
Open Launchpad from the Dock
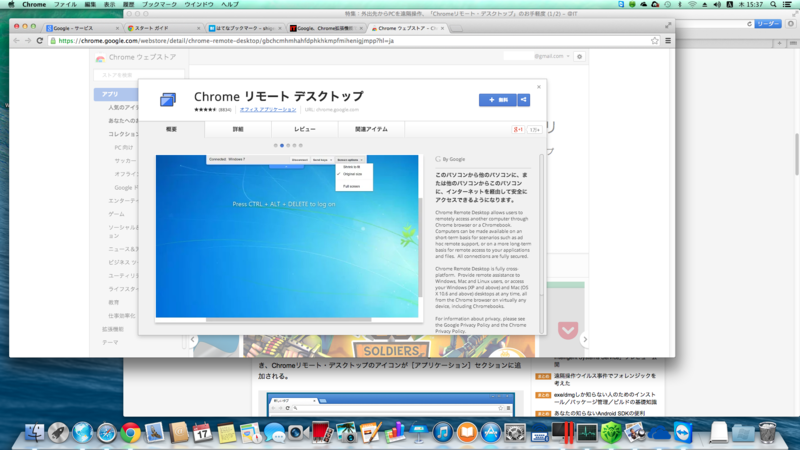[58, 433]
